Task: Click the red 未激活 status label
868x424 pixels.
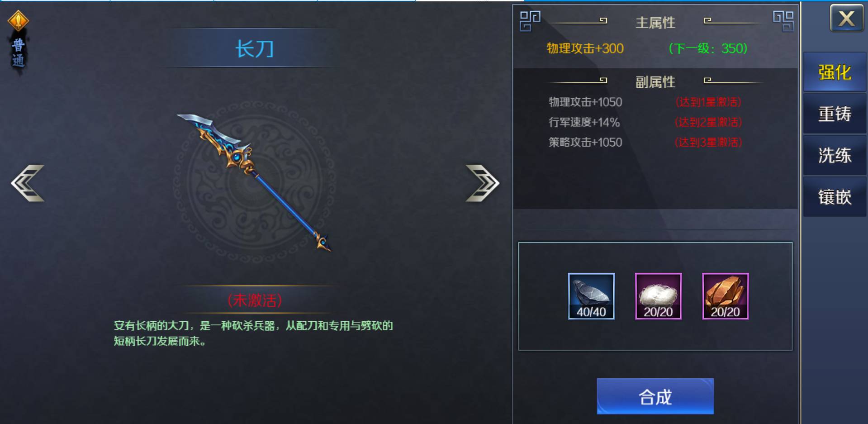Action: tap(255, 300)
